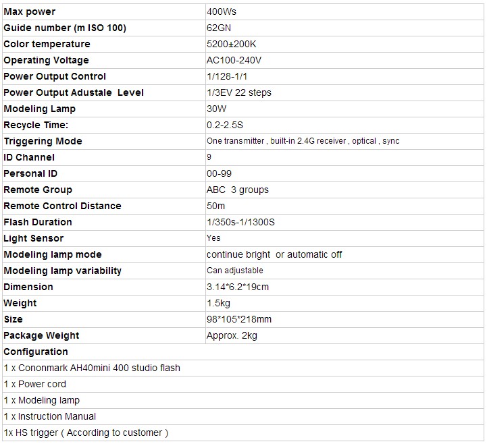
Task: Click the Configuration section header
Action: click(36, 352)
